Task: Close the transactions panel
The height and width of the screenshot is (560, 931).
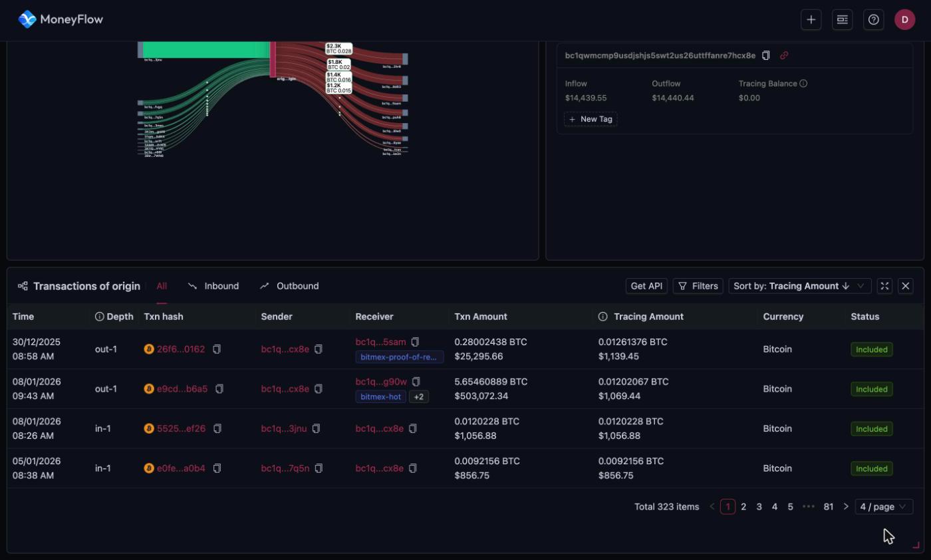Action: coord(906,286)
